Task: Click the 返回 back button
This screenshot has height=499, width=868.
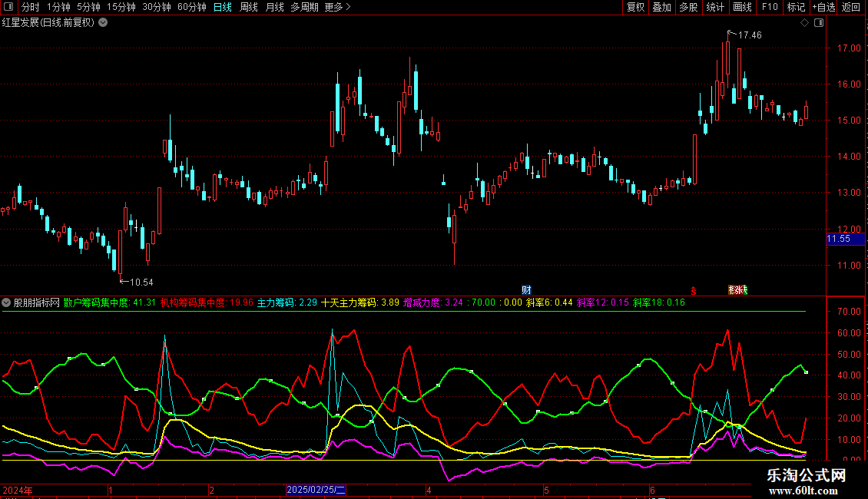Action: coord(851,7)
